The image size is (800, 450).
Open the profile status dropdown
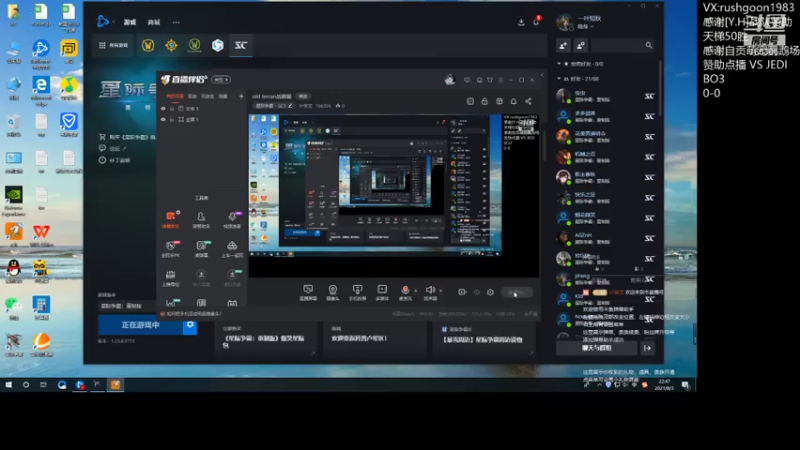586,27
